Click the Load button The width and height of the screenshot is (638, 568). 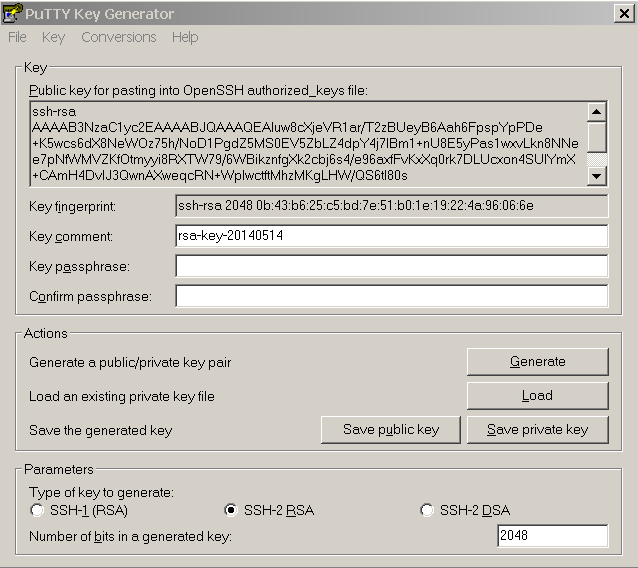tap(537, 395)
